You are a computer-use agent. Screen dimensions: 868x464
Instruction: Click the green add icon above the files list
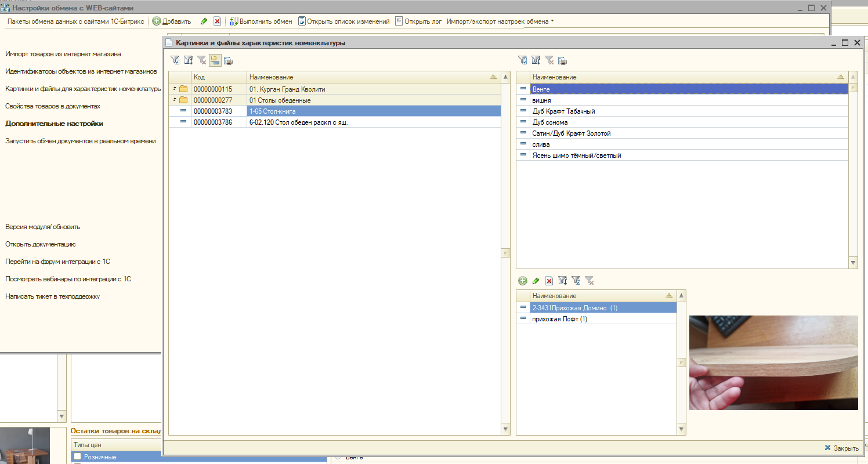click(x=523, y=281)
